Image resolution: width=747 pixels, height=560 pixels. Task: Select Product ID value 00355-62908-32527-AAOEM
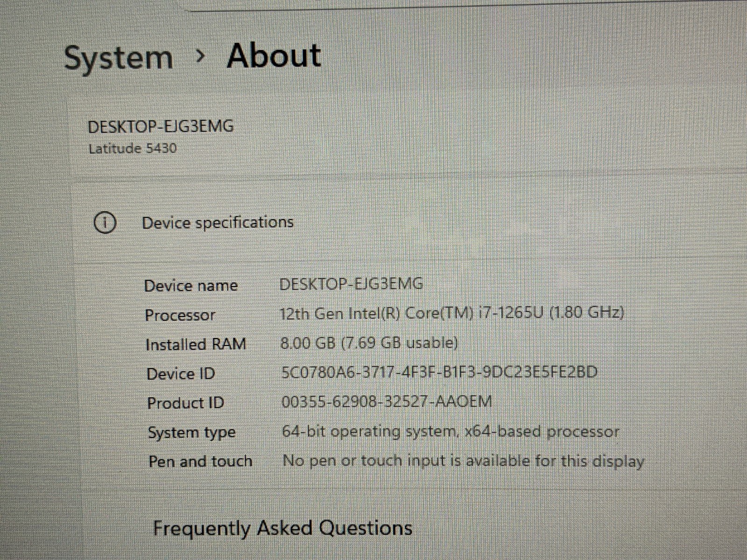(x=387, y=401)
